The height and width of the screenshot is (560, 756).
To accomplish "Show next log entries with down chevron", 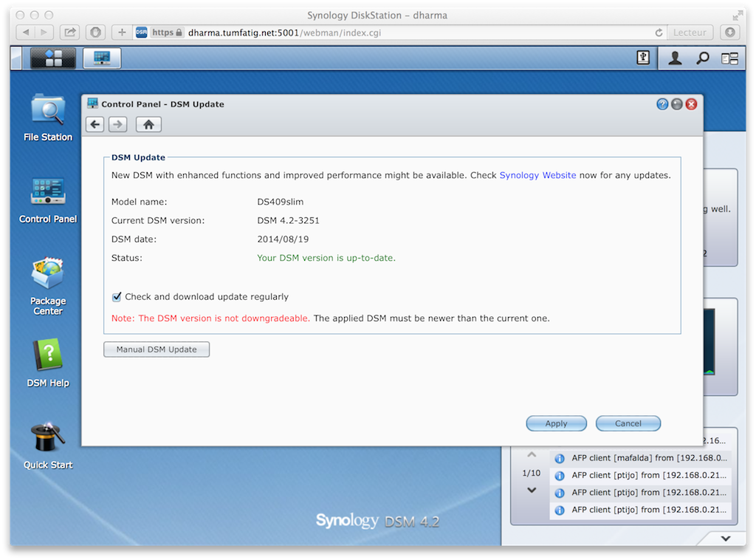I will tap(532, 490).
